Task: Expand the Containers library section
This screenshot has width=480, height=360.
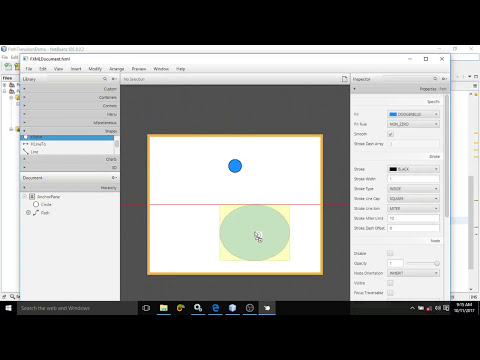Action: [70, 97]
